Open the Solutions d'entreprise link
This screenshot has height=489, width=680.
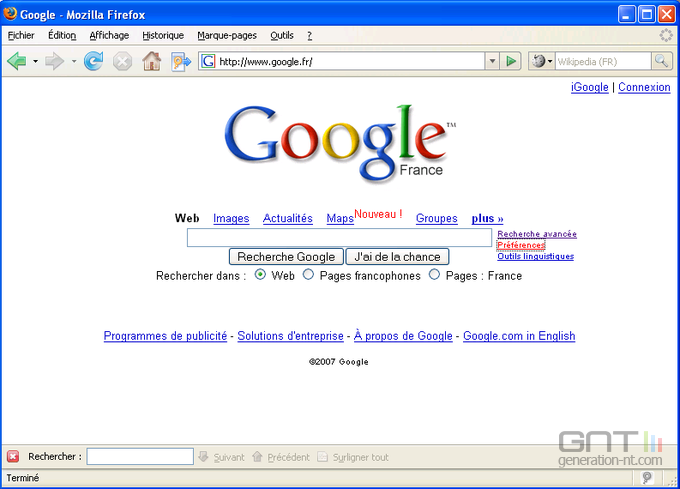point(291,336)
